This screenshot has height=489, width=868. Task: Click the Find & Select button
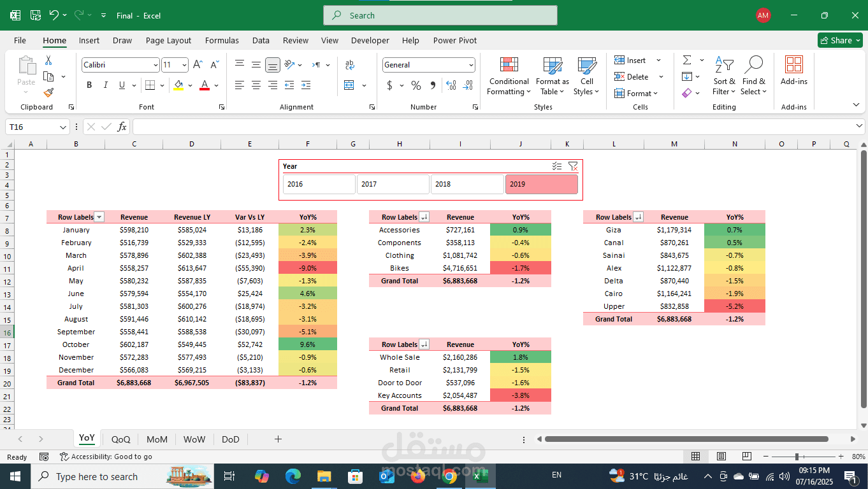pyautogui.click(x=754, y=76)
